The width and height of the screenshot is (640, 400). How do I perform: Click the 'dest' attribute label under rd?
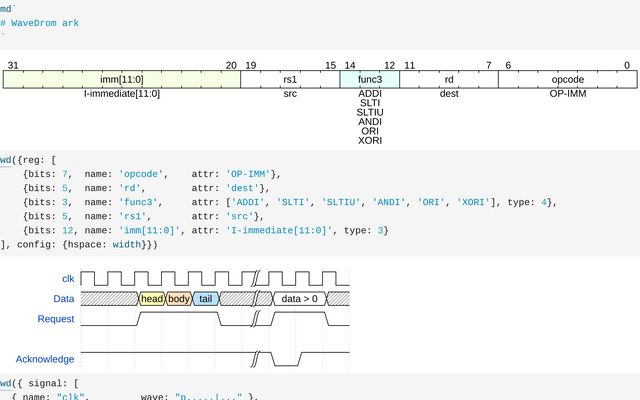coord(449,93)
